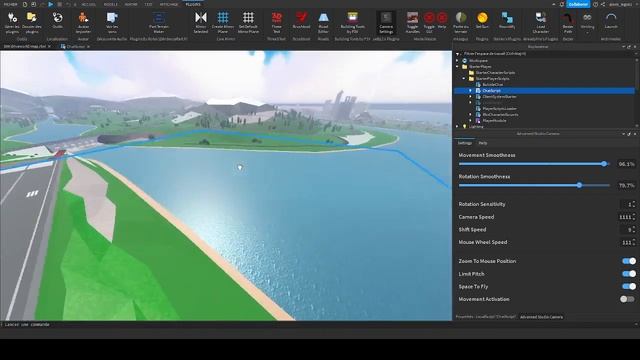Switch to the AFFICHAGE ribbon tab
The image size is (640, 360).
point(169,4)
